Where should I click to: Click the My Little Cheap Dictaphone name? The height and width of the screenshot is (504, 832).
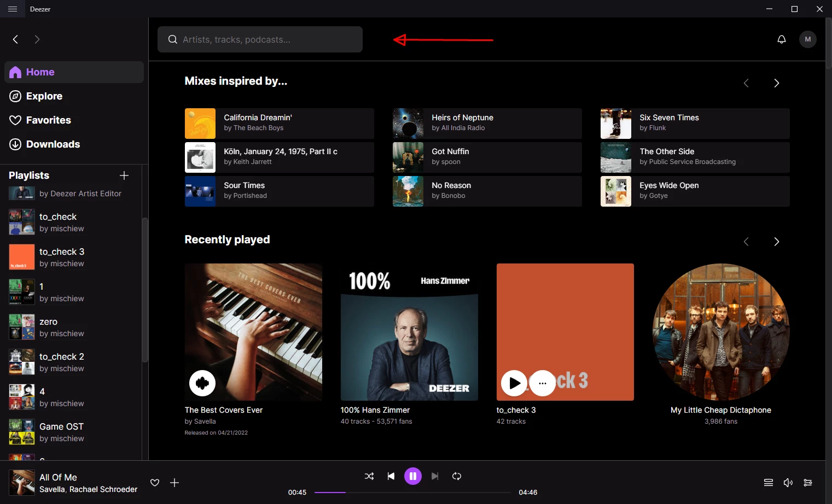pos(721,410)
